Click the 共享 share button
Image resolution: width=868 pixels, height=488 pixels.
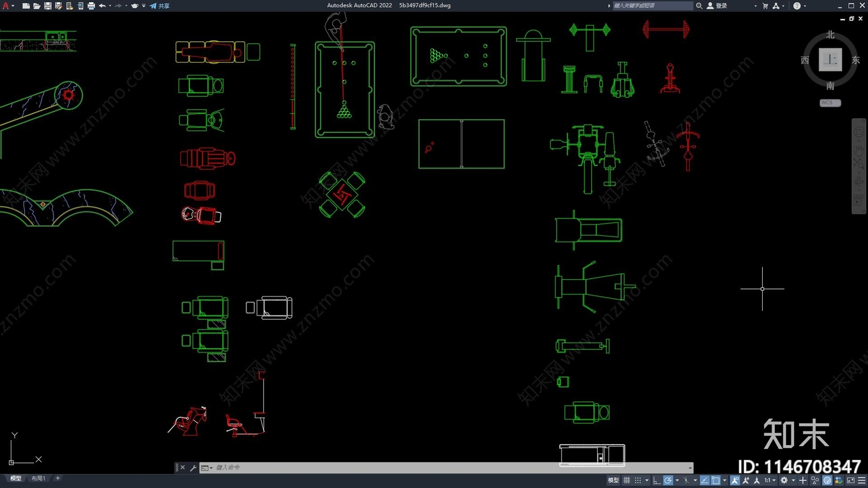[x=160, y=6]
